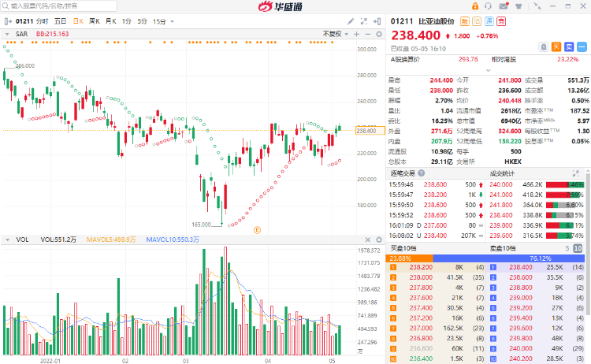This screenshot has width=591, height=364.
Task: Click the 沽 short-selling tag badge
Action: pyautogui.click(x=477, y=21)
